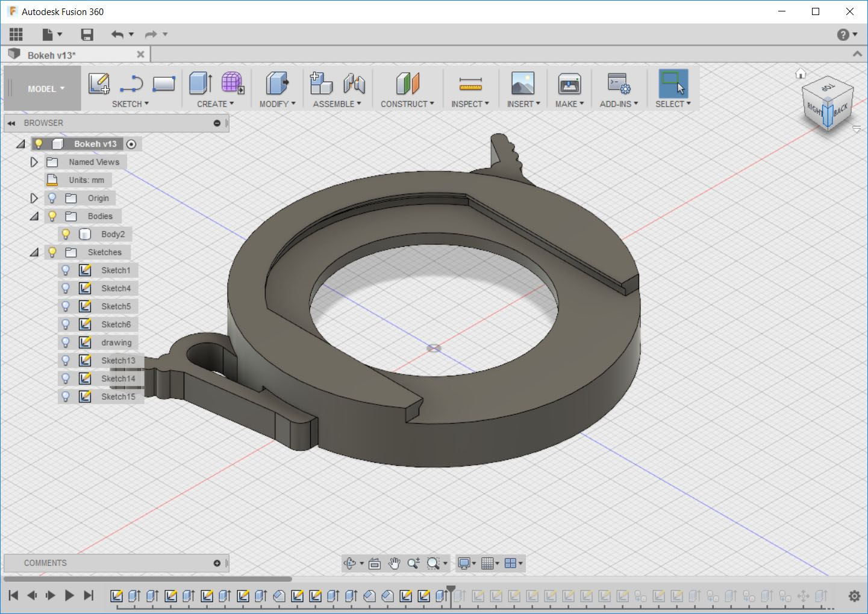868x614 pixels.
Task: Select the drawing sketch in browser
Action: [116, 343]
